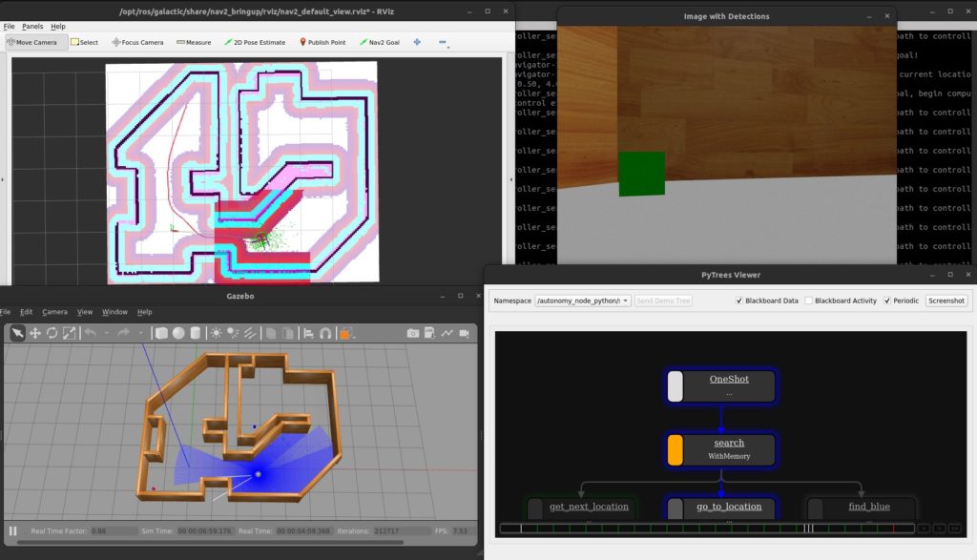Take a Gazebo screenshot with camera icon
Screen dimensions: 977x560
pos(412,333)
